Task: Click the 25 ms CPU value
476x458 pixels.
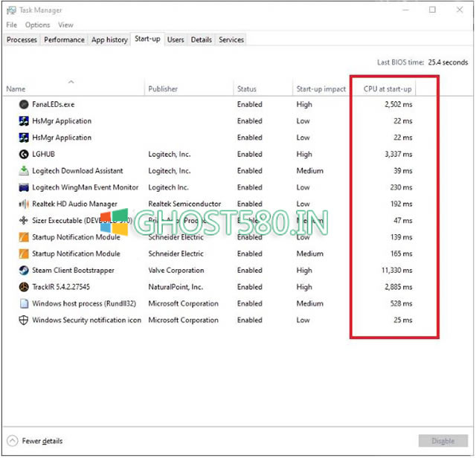Action: [x=403, y=320]
